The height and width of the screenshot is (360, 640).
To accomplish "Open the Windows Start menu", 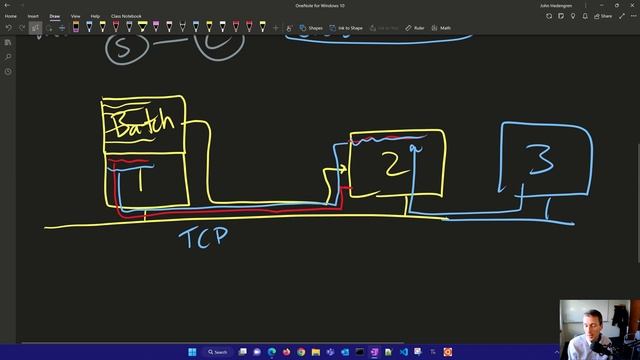I will pyautogui.click(x=192, y=352).
